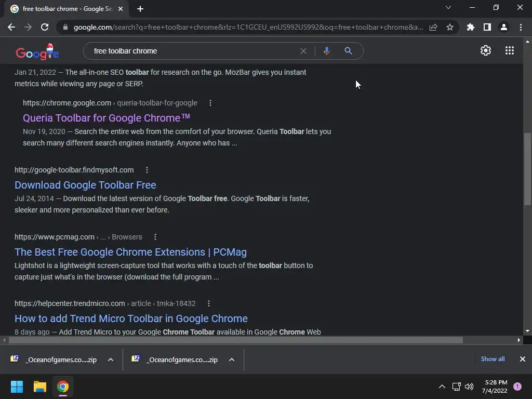Open the tab search dropdown arrow
This screenshot has height=399, width=532.
point(448,7)
